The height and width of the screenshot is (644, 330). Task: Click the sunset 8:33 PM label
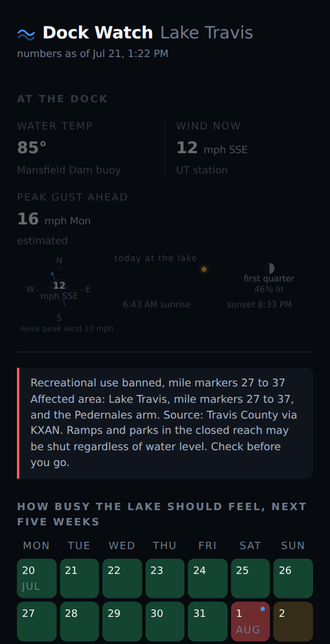[x=259, y=304]
